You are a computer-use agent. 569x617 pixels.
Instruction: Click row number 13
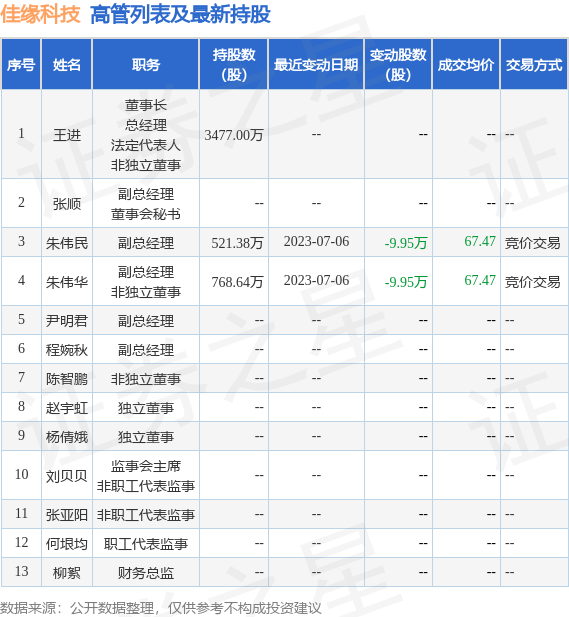coord(22,571)
